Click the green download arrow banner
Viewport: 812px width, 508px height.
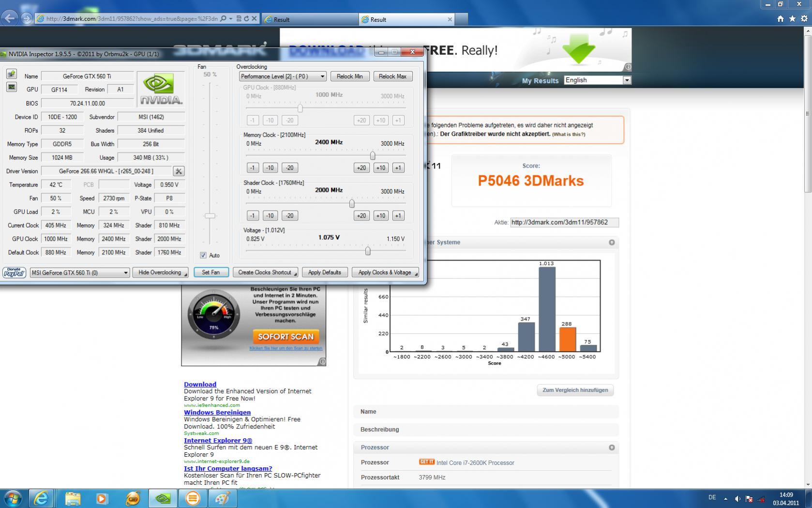point(579,48)
